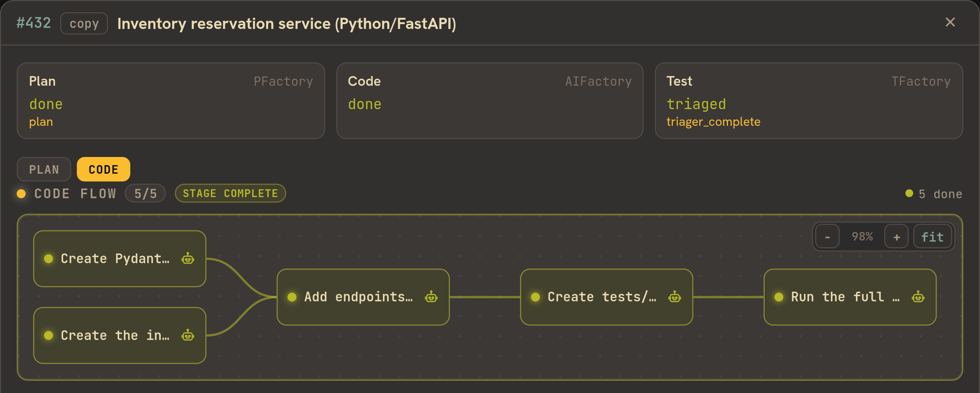
Task: Click status dot on Create the in… node
Action: tap(49, 335)
